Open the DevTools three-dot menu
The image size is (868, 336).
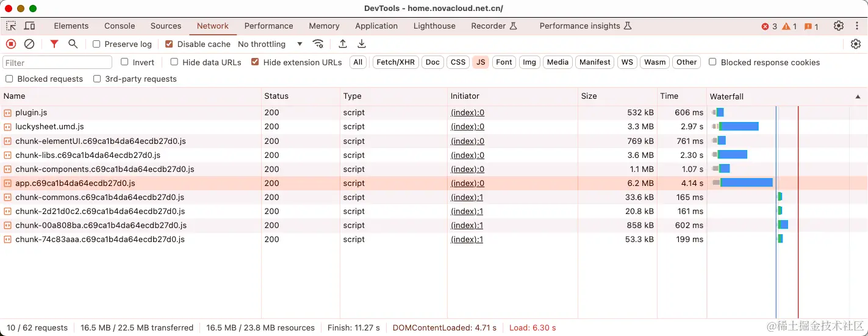856,26
